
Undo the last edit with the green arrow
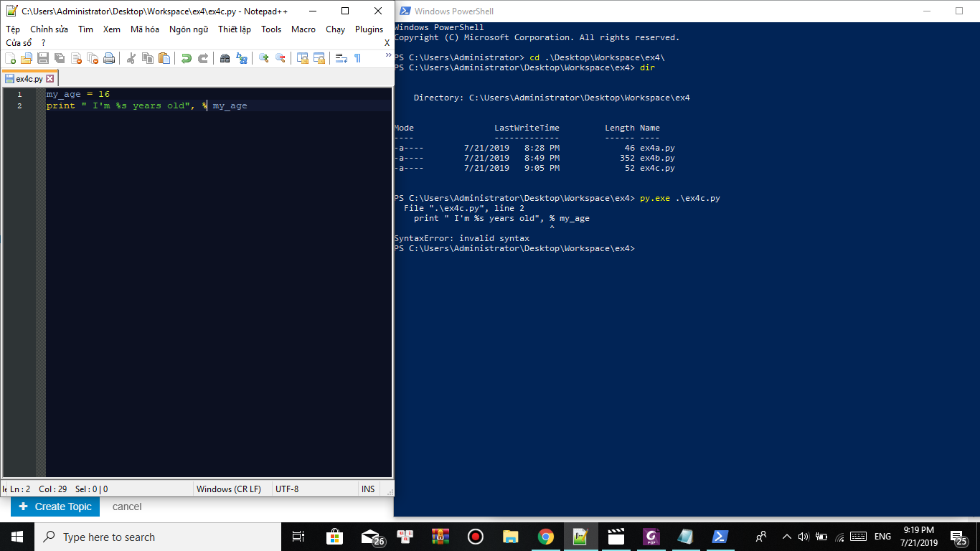(187, 59)
